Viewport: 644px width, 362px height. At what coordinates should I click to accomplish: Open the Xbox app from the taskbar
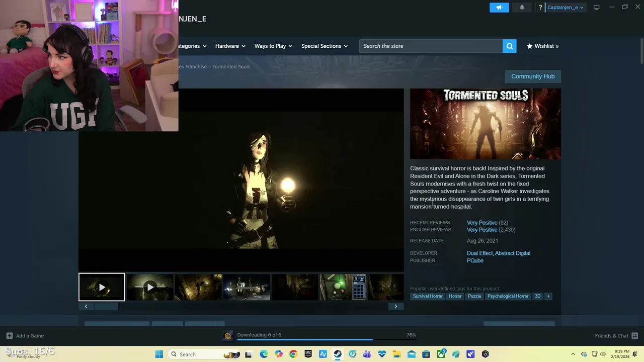441,354
